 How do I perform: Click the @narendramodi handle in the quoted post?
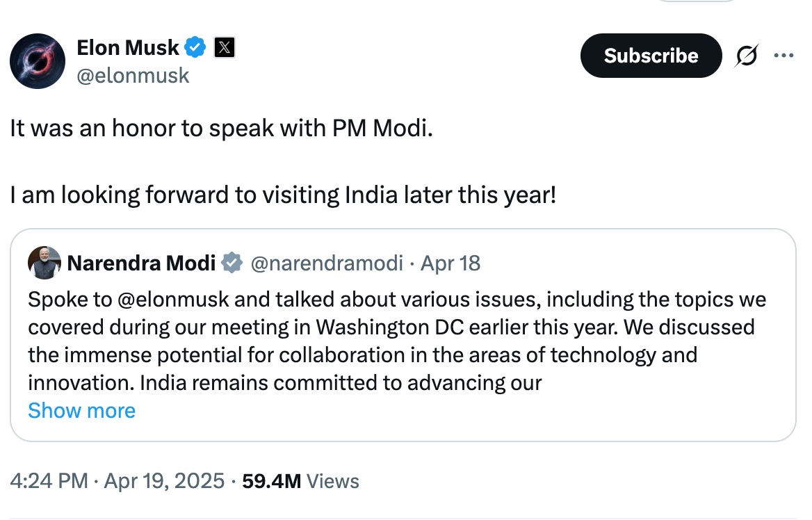(326, 263)
